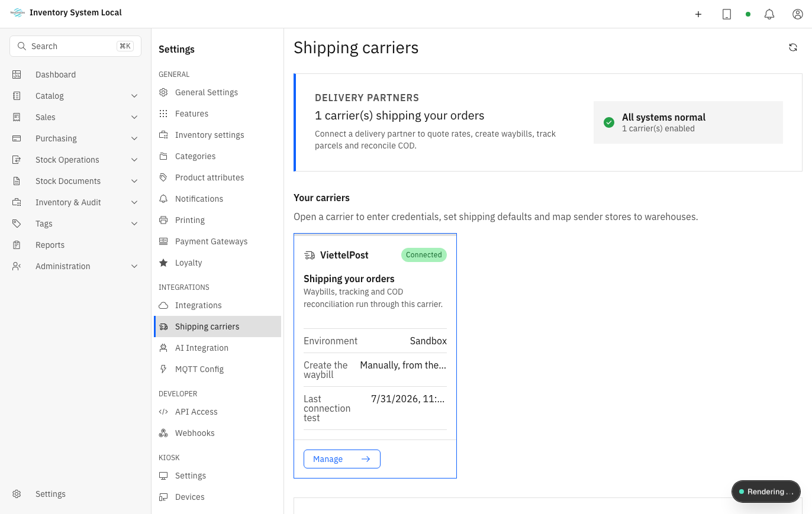Open Inventory settings page
The height and width of the screenshot is (514, 812).
click(217, 135)
